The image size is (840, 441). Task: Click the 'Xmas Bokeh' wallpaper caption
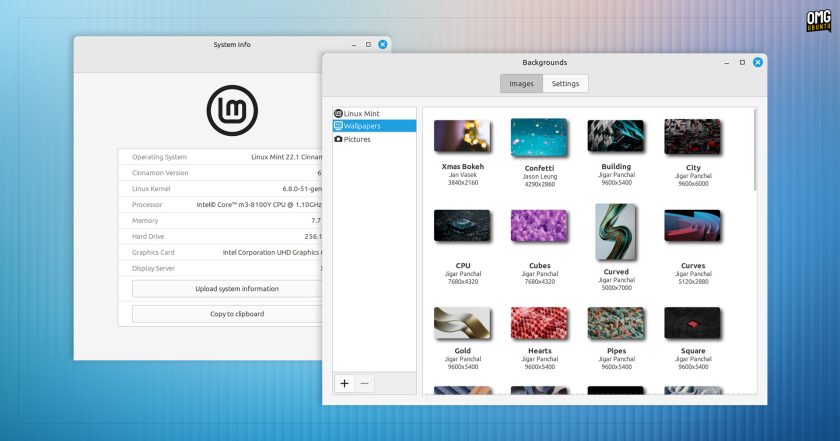click(x=462, y=167)
